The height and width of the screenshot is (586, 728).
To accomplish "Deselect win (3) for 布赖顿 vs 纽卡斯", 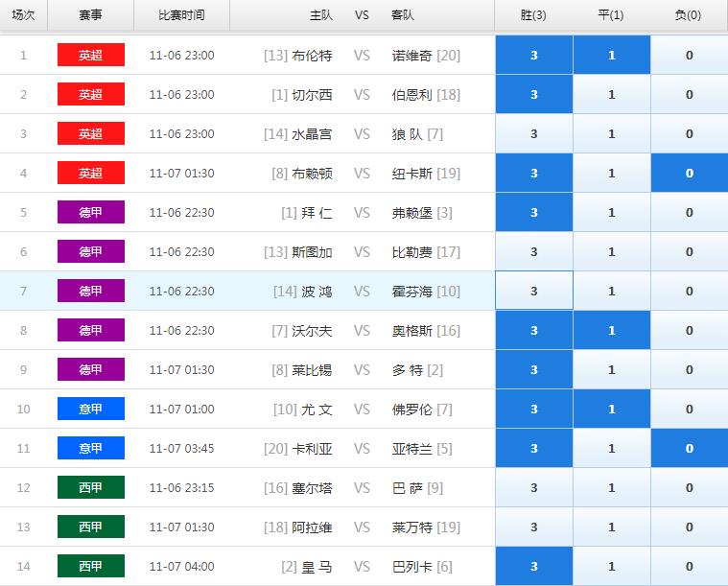I will [534, 174].
